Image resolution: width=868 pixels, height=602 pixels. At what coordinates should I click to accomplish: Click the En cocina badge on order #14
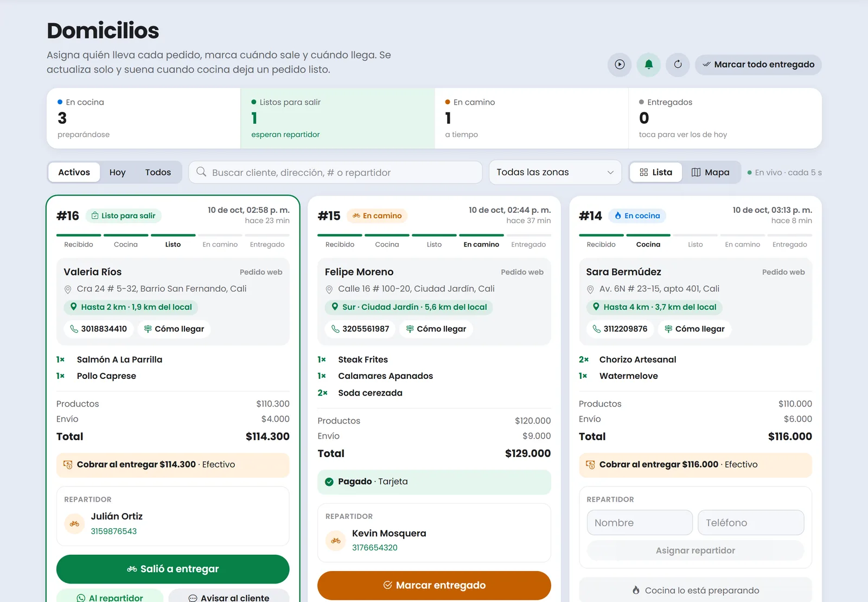(637, 216)
